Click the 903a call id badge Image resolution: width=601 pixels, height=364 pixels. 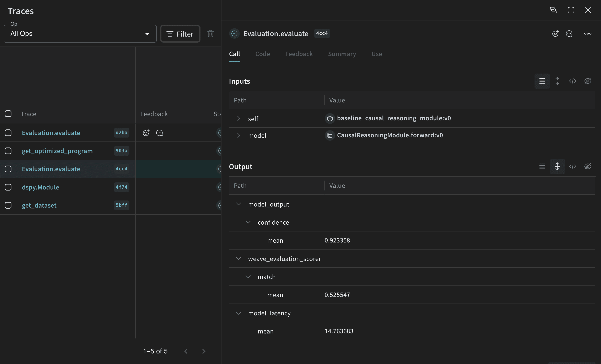pyautogui.click(x=122, y=151)
